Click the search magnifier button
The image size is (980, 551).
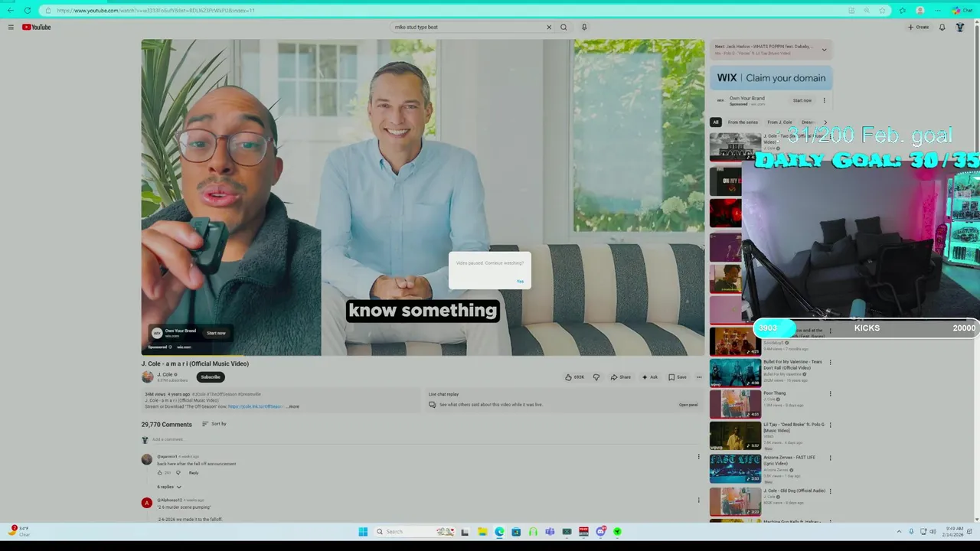(x=563, y=27)
